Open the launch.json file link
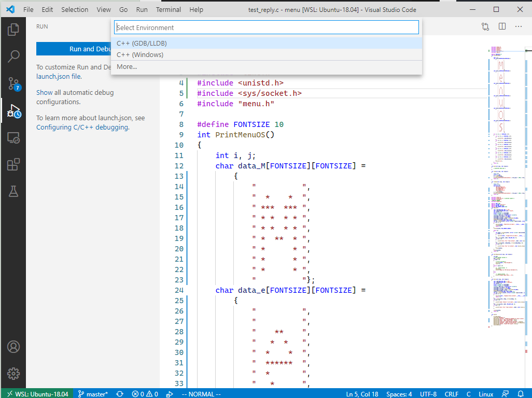 (x=59, y=76)
